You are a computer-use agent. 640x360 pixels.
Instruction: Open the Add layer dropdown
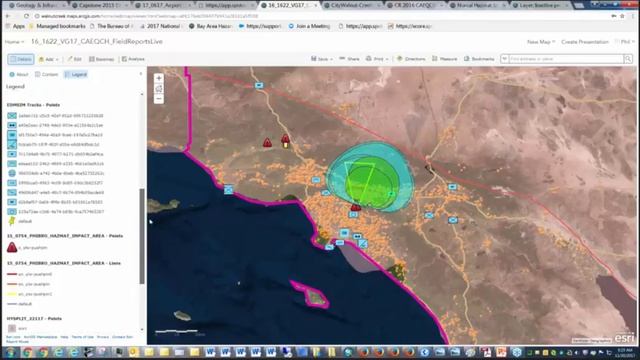click(49, 59)
